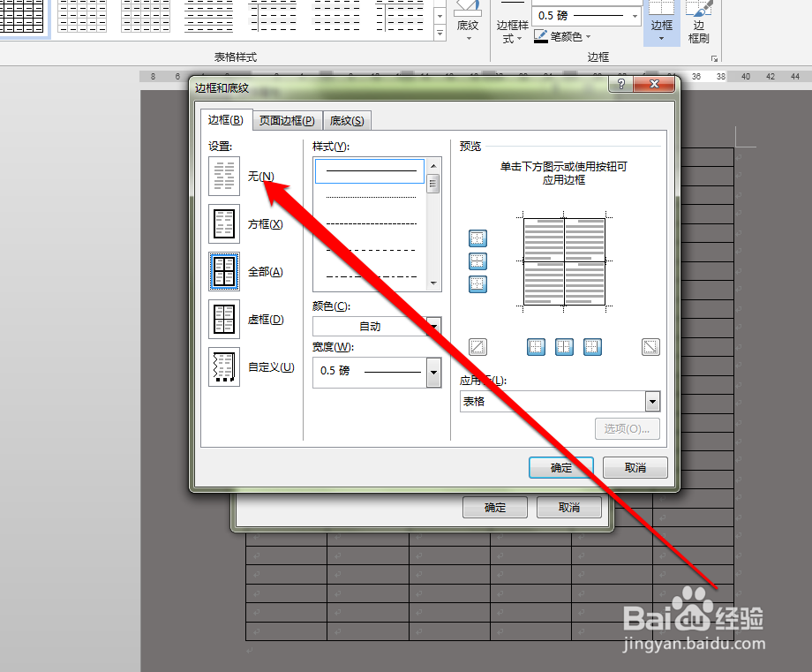Select fine dashed line style in list
The image size is (812, 672).
pos(371,223)
